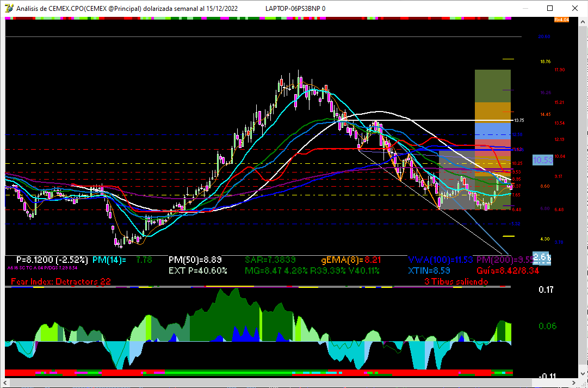The height and width of the screenshot is (388, 588).
Task: Click the cyan-line 7.65 level label
Action: coord(516,195)
